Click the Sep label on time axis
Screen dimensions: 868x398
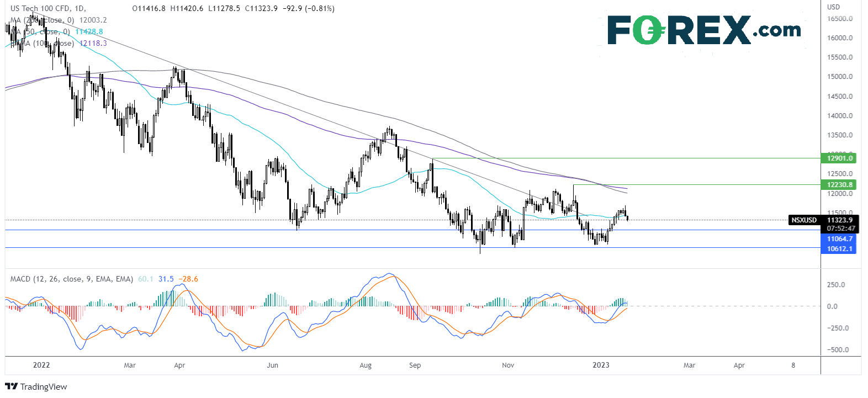pyautogui.click(x=415, y=365)
